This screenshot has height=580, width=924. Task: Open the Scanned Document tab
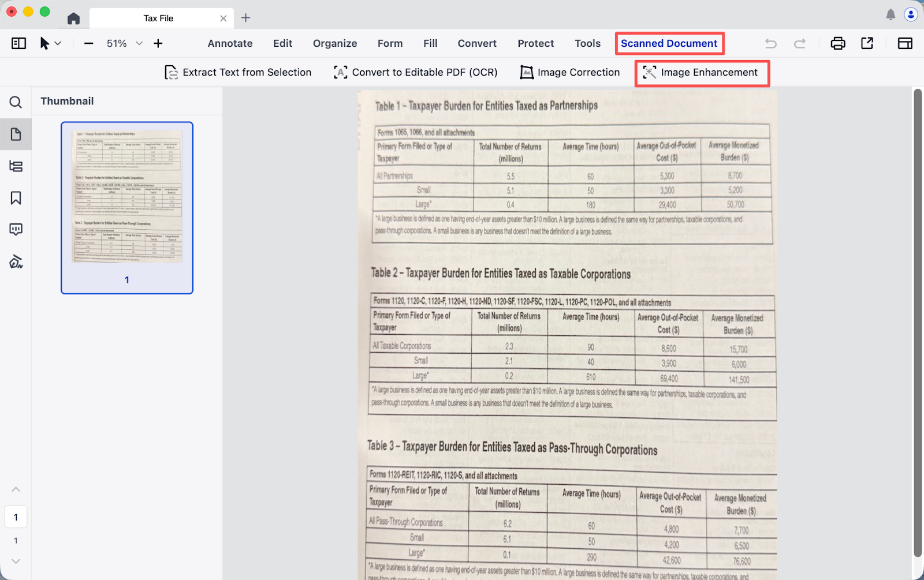(669, 43)
